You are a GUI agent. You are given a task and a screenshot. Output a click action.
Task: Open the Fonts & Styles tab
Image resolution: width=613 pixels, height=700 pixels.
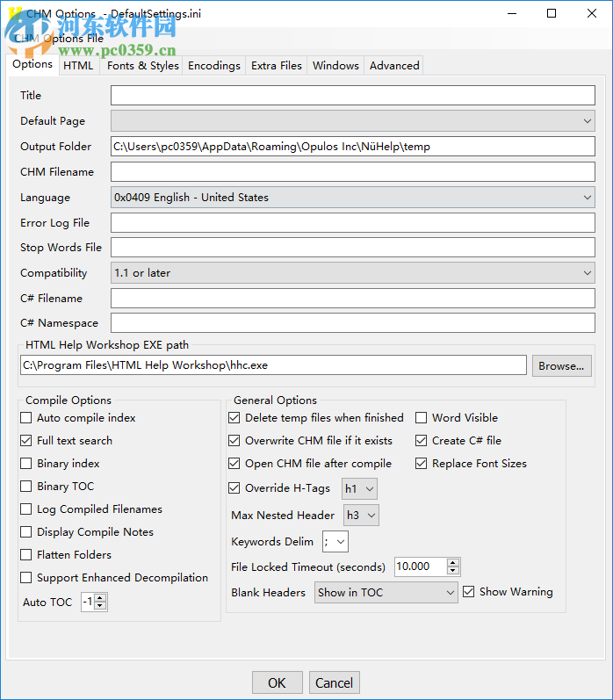pyautogui.click(x=143, y=66)
